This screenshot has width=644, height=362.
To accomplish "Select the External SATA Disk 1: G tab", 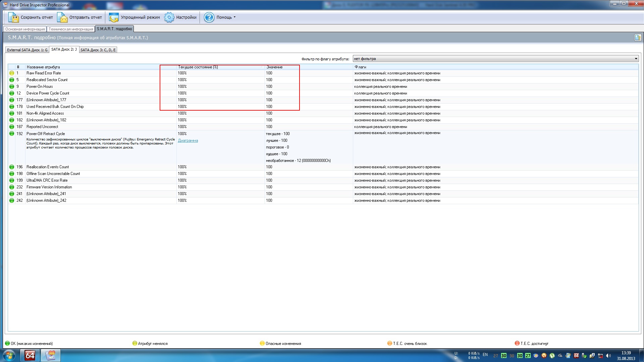I will pyautogui.click(x=27, y=50).
